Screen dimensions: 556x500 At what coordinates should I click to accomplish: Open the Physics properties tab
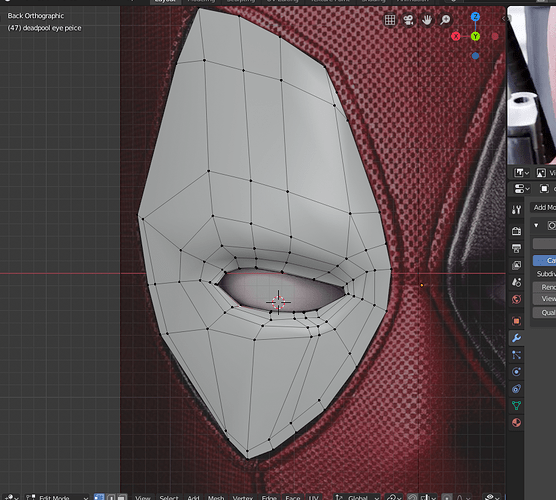click(516, 372)
